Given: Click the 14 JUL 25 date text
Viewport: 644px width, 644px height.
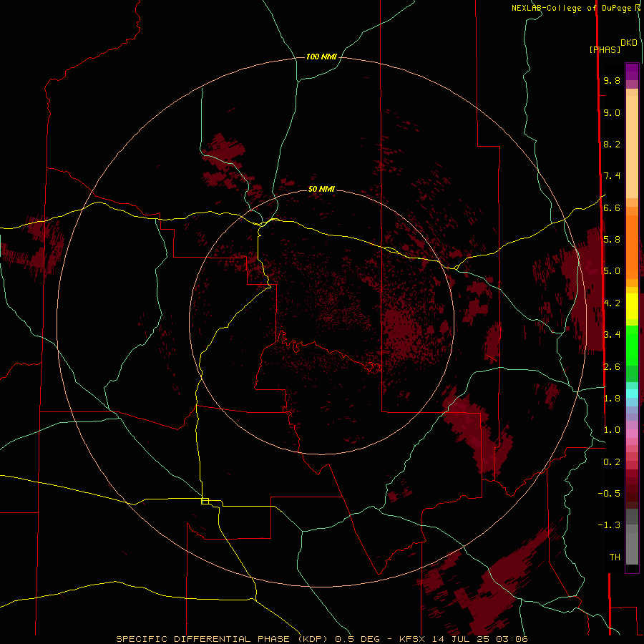Looking at the screenshot, I should 462,639.
